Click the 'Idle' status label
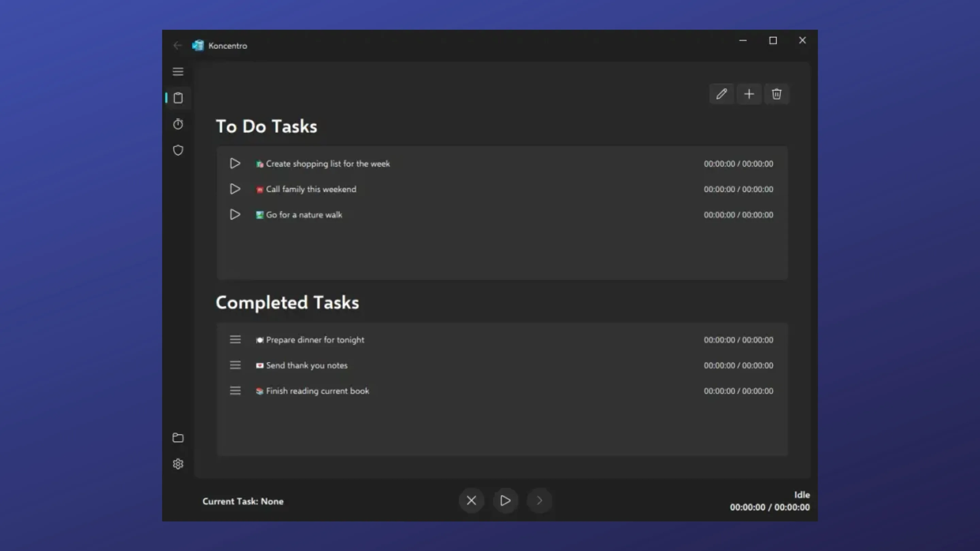 pos(802,495)
